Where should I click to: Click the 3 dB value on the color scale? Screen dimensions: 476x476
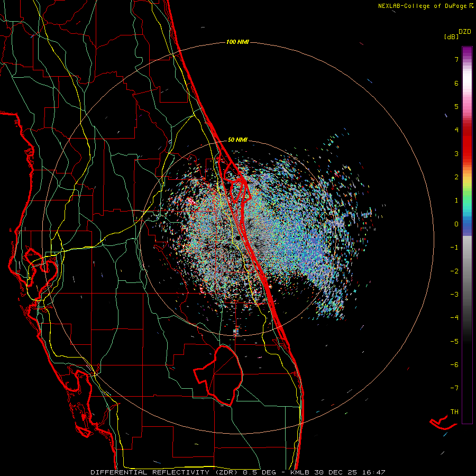456,153
